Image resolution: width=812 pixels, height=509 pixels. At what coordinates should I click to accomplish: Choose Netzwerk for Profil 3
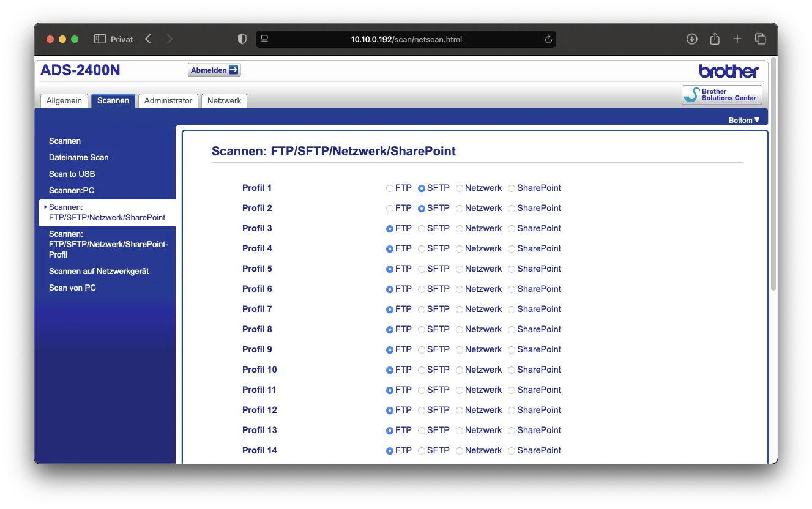[x=460, y=229]
